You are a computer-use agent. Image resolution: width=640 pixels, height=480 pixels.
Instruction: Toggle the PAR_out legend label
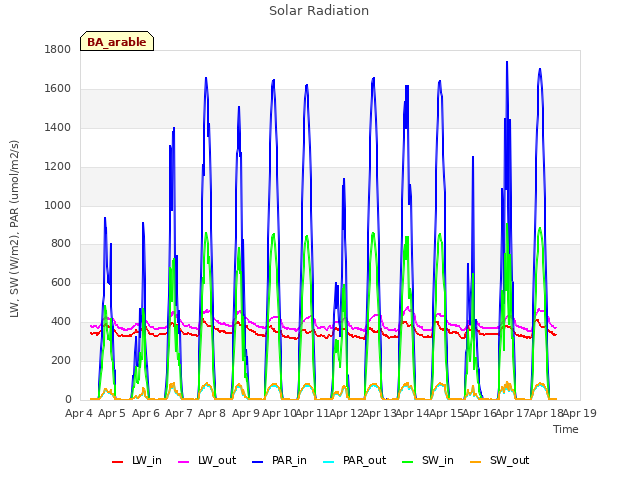tap(364, 460)
